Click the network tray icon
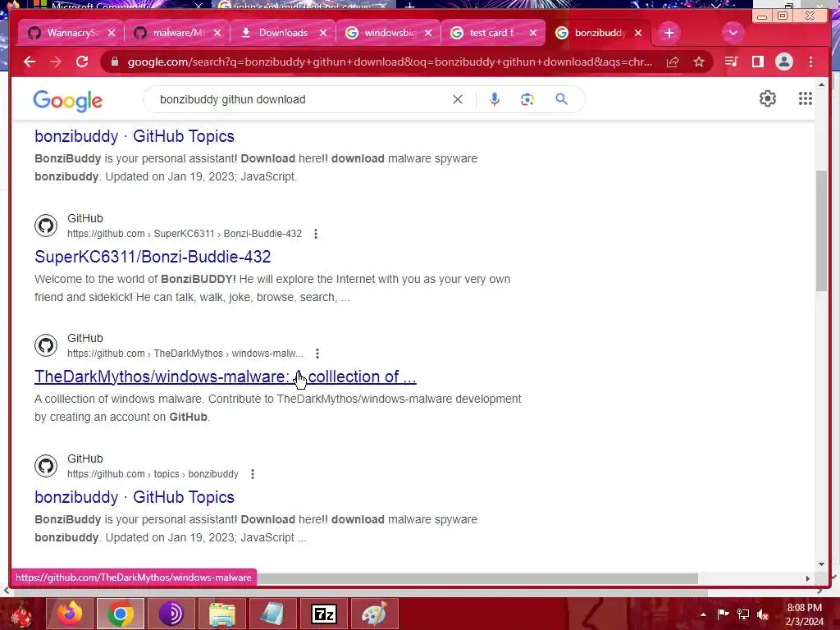Viewport: 840px width, 630px height. pos(742,614)
